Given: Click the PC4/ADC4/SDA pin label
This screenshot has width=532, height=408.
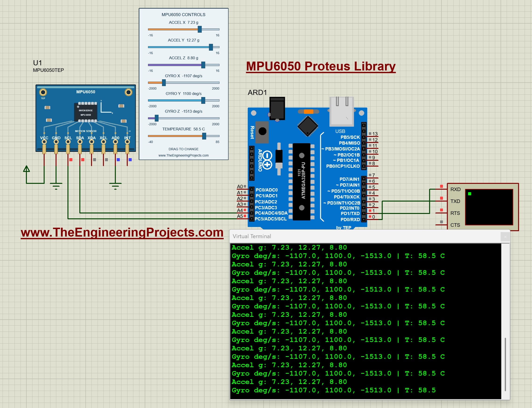Looking at the screenshot, I should [271, 213].
